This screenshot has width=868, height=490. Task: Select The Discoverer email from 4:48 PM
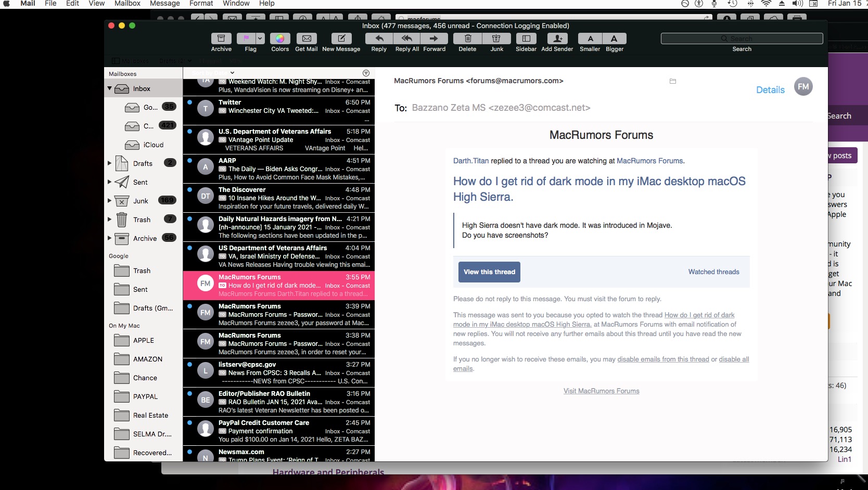(279, 198)
